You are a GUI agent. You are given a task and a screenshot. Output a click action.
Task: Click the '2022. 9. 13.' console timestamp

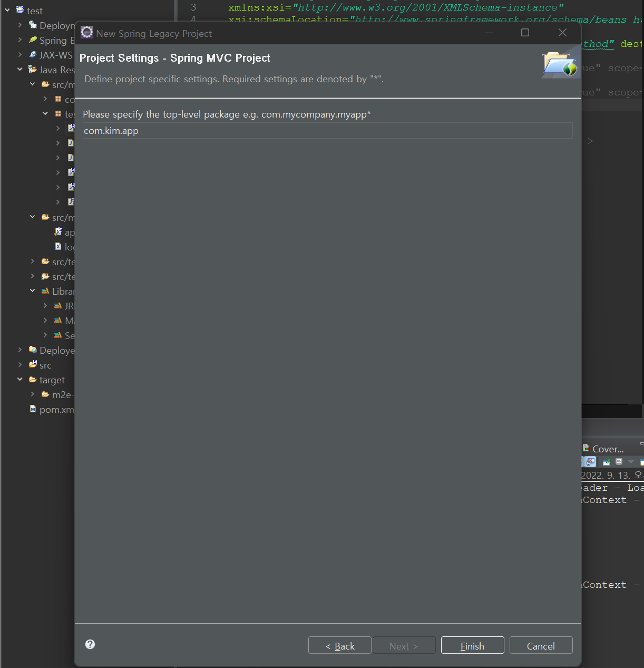[605, 475]
